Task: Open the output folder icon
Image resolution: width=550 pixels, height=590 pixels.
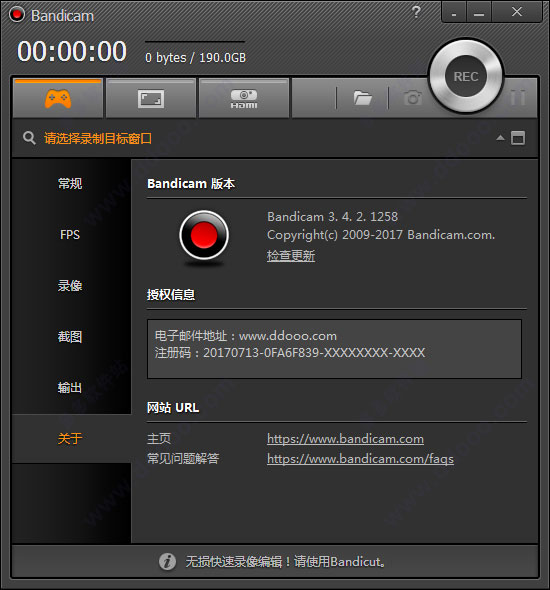Action: point(363,98)
